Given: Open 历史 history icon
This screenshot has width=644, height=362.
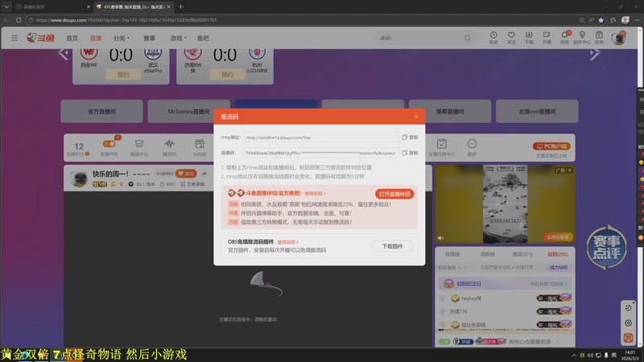Looking at the screenshot, I should [493, 38].
